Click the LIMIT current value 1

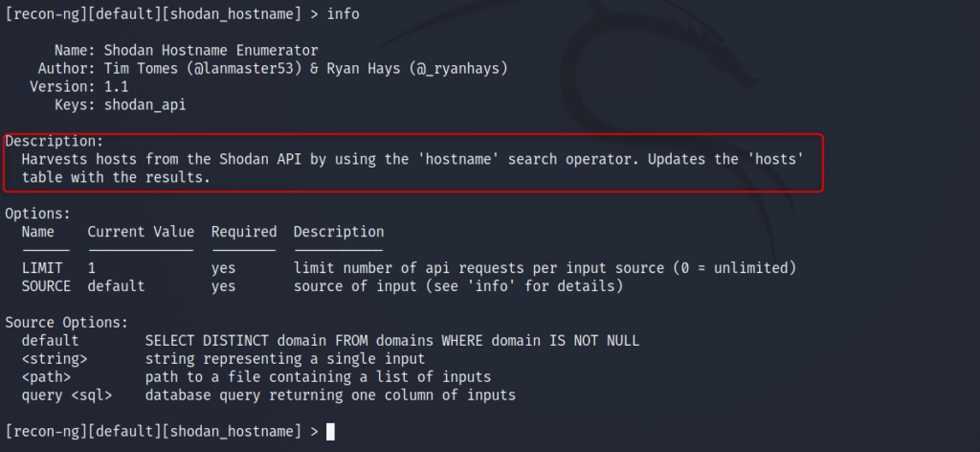coord(92,268)
